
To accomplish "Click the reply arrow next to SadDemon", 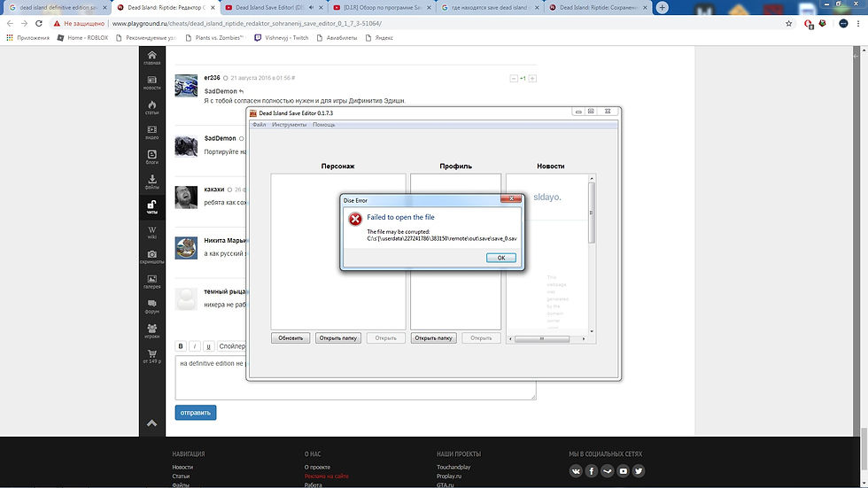I will coord(241,91).
